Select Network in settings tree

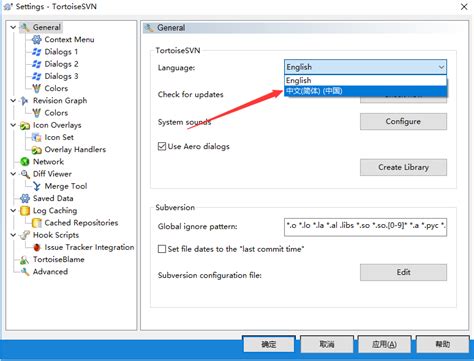tap(48, 162)
